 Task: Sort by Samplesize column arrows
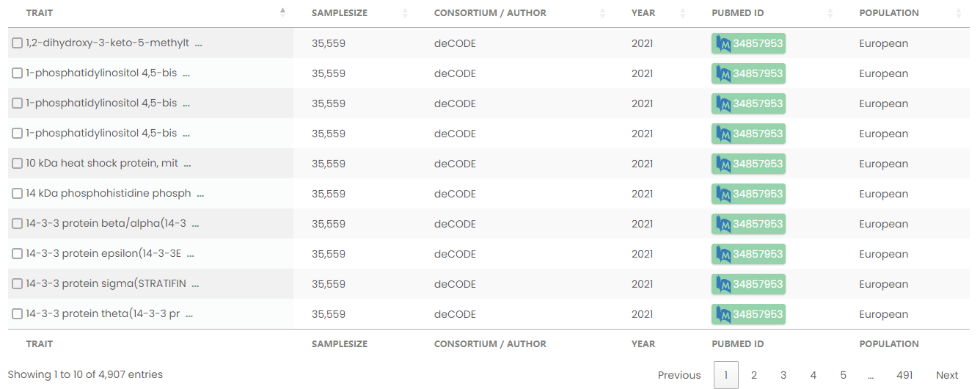[405, 12]
